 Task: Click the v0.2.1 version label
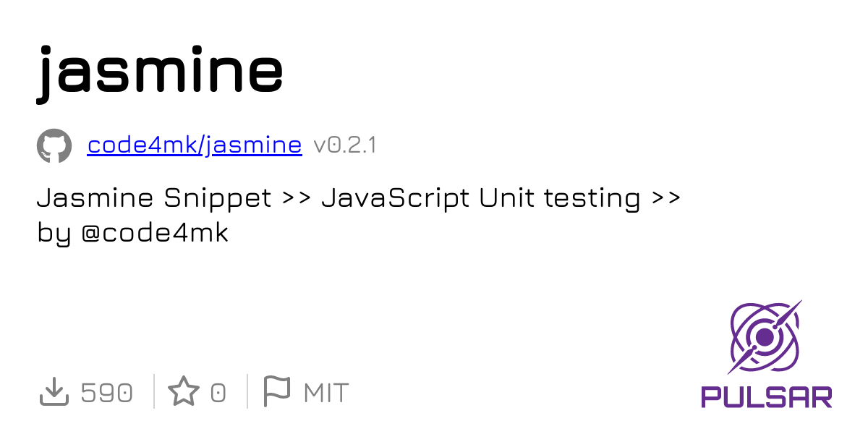[344, 145]
